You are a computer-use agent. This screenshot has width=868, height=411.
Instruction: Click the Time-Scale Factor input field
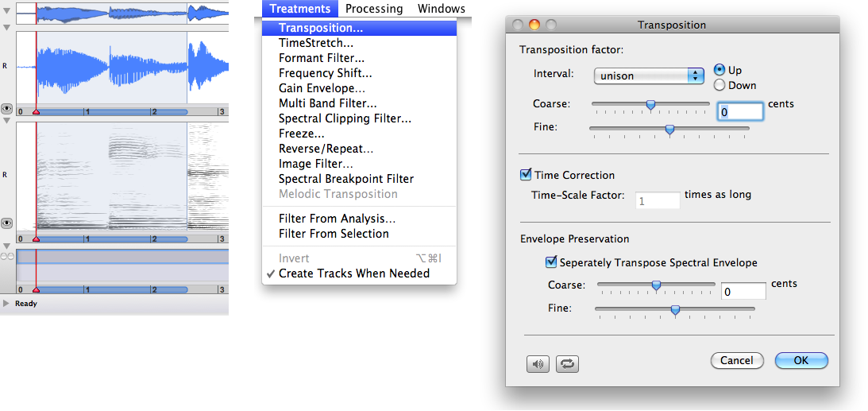click(x=658, y=201)
